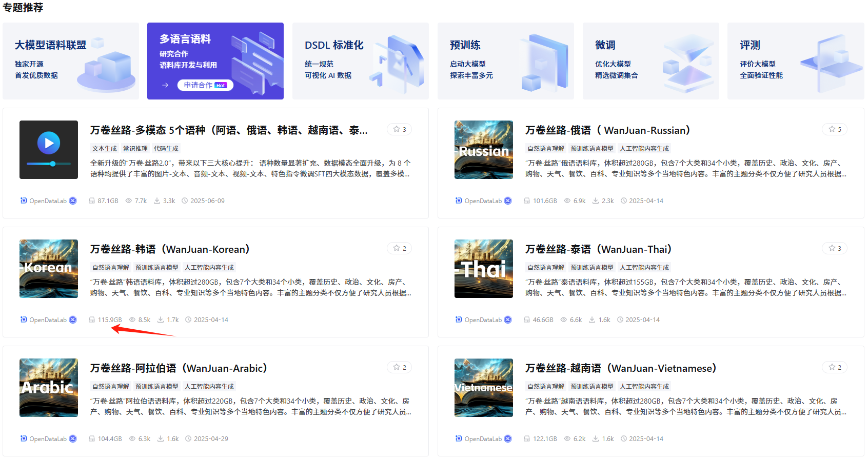Click the OpenDataLab logo on Vietnamese card
The image size is (868, 459).
[x=459, y=438]
